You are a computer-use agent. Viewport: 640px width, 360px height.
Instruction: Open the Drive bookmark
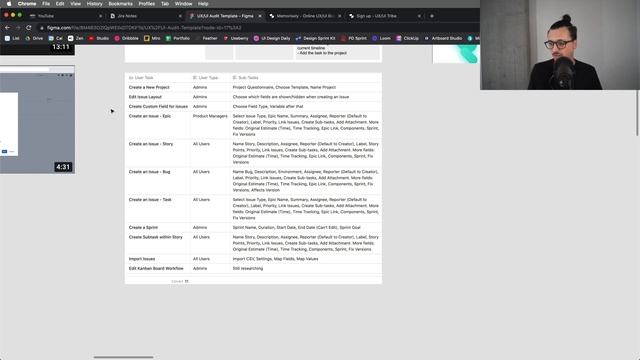point(34,38)
